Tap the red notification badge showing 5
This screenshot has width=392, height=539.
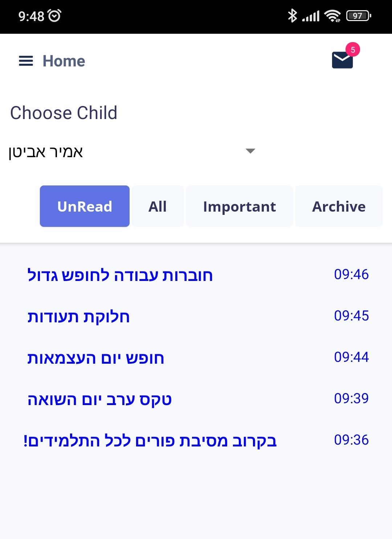click(x=353, y=50)
